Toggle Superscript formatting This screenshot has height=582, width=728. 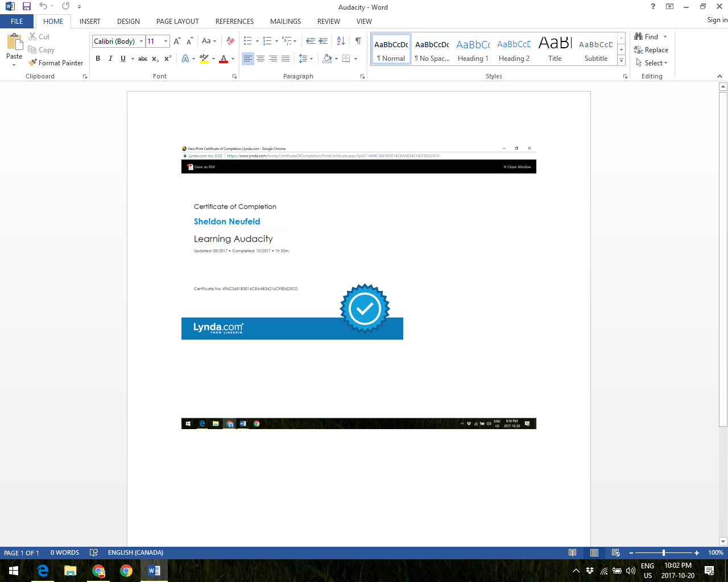[x=168, y=59]
